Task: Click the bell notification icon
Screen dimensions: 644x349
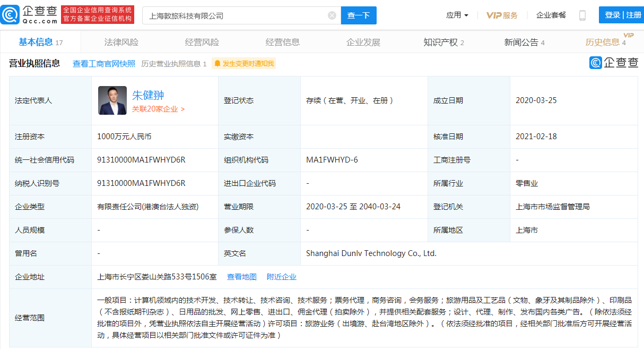Action: [217, 64]
